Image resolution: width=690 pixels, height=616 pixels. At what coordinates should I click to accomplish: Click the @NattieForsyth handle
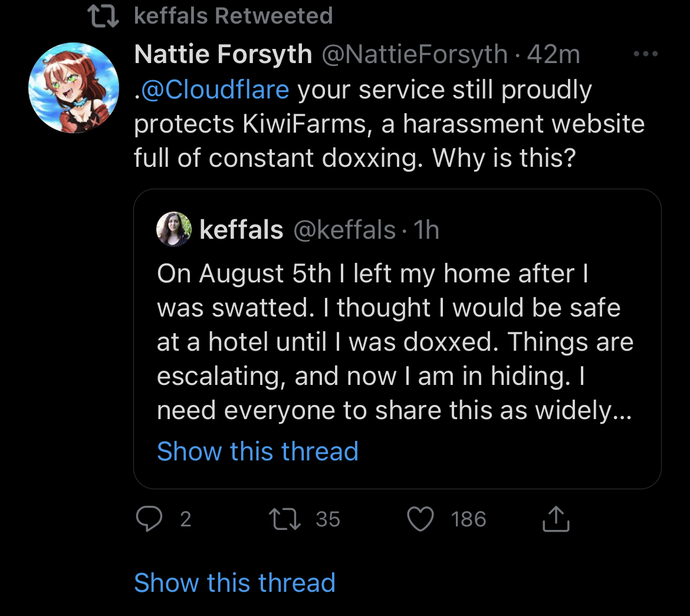(415, 55)
